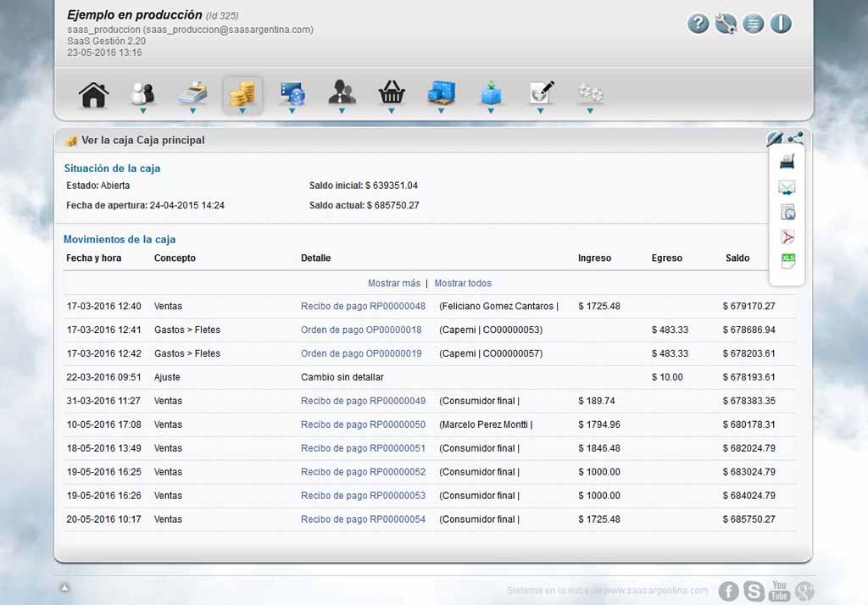Export to PDF icon
Screen dimensions: 868x605
(787, 237)
